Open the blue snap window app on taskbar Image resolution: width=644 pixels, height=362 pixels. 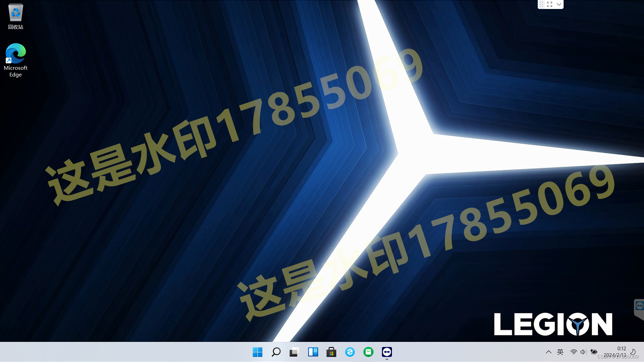pos(313,352)
